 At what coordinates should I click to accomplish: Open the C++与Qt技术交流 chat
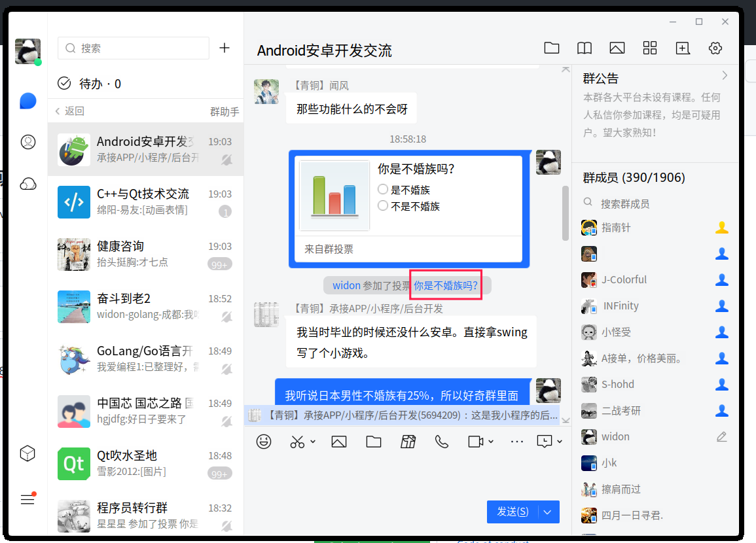pyautogui.click(x=145, y=202)
